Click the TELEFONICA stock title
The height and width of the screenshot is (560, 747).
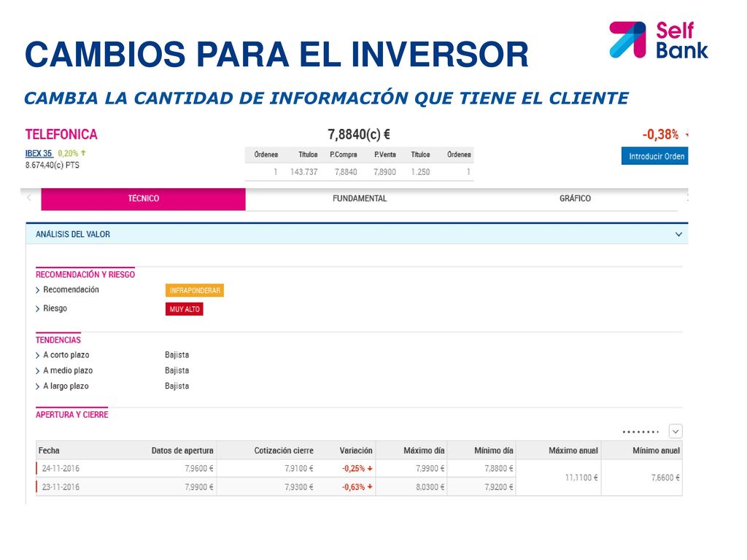click(61, 135)
